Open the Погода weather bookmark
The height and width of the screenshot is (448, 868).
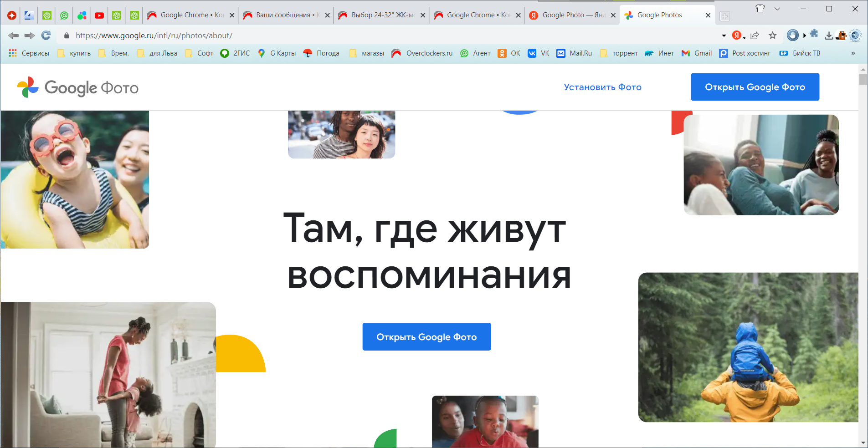coord(321,53)
